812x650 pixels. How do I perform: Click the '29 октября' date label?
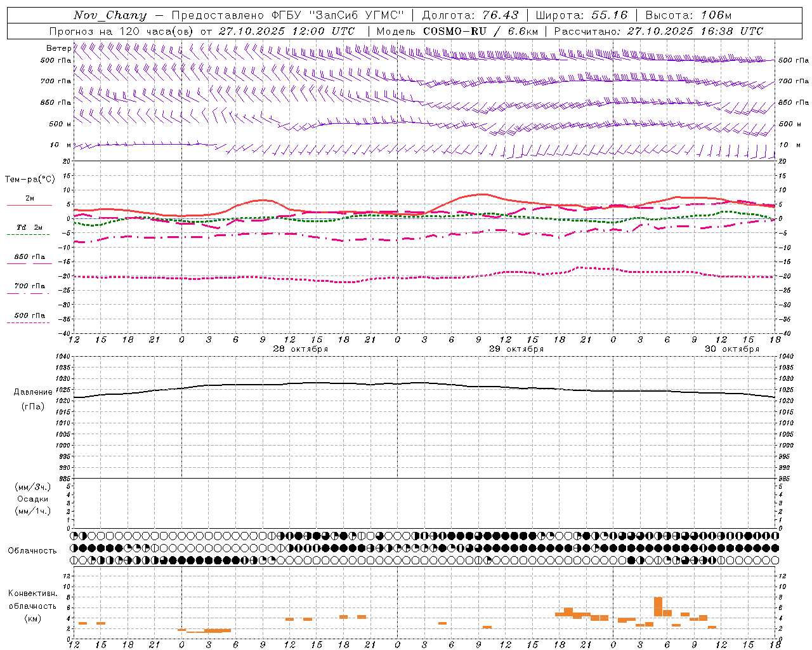click(516, 349)
